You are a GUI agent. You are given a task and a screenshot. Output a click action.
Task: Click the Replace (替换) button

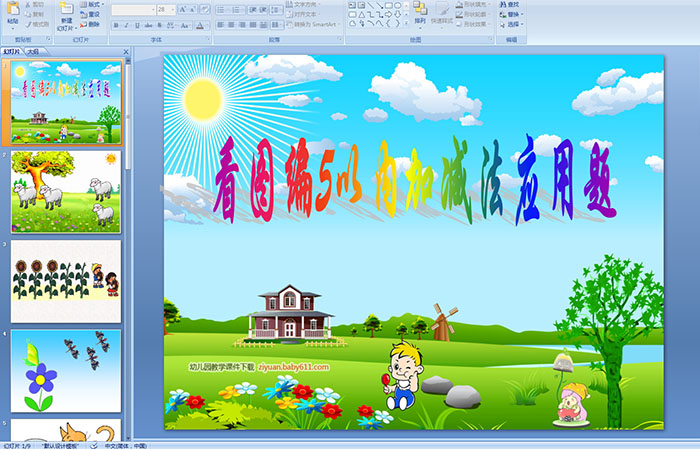pyautogui.click(x=512, y=14)
